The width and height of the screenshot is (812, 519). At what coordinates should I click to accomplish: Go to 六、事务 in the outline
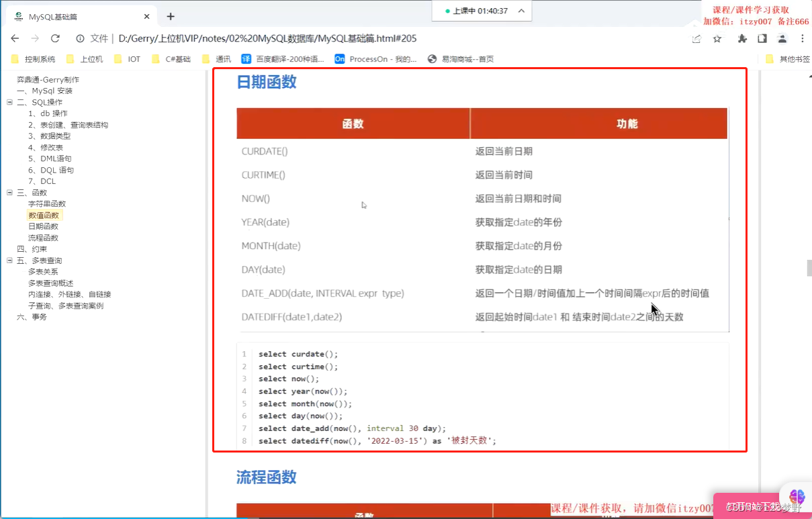[x=32, y=317]
